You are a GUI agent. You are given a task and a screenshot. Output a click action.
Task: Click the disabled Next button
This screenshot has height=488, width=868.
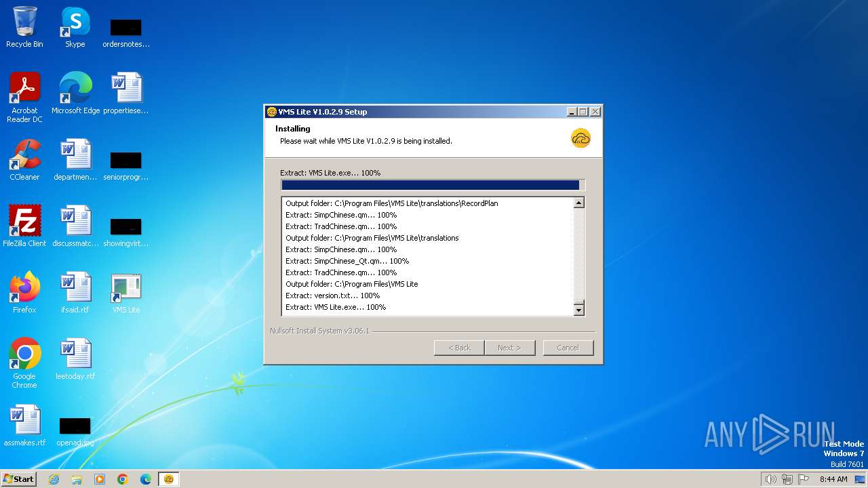pos(510,348)
